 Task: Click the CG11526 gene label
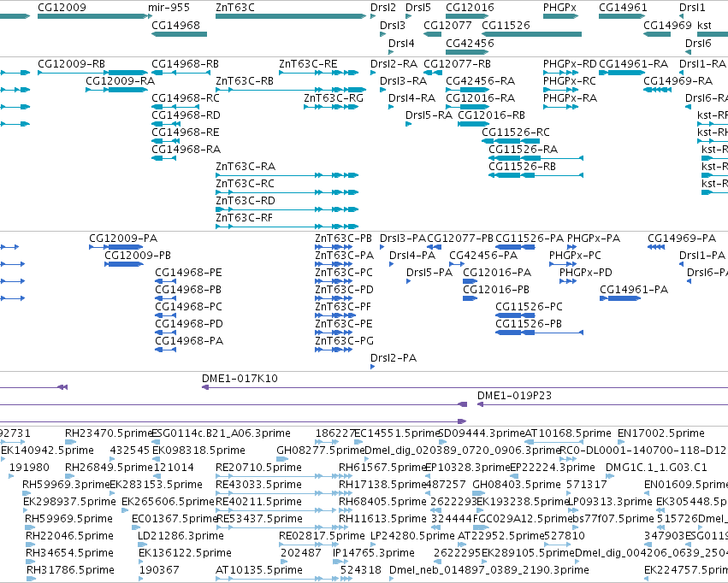[x=506, y=25]
